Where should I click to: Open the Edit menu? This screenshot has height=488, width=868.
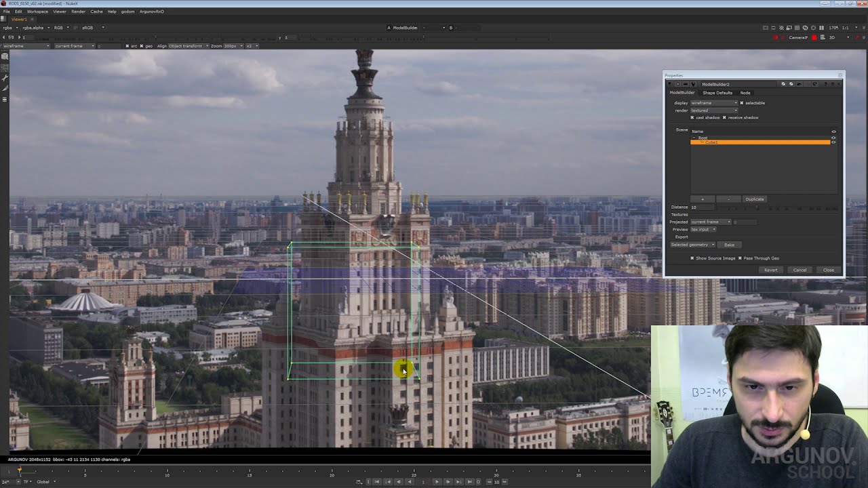(18, 12)
